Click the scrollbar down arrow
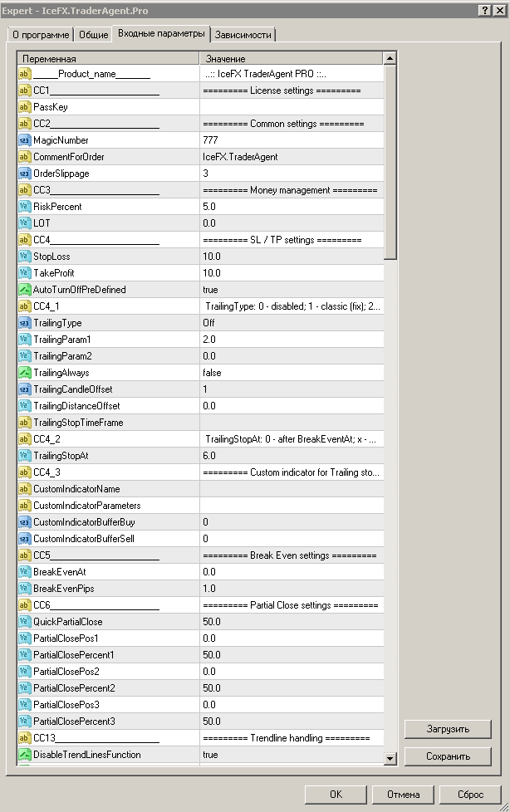Screen dimensions: 510x812 [x=390, y=758]
